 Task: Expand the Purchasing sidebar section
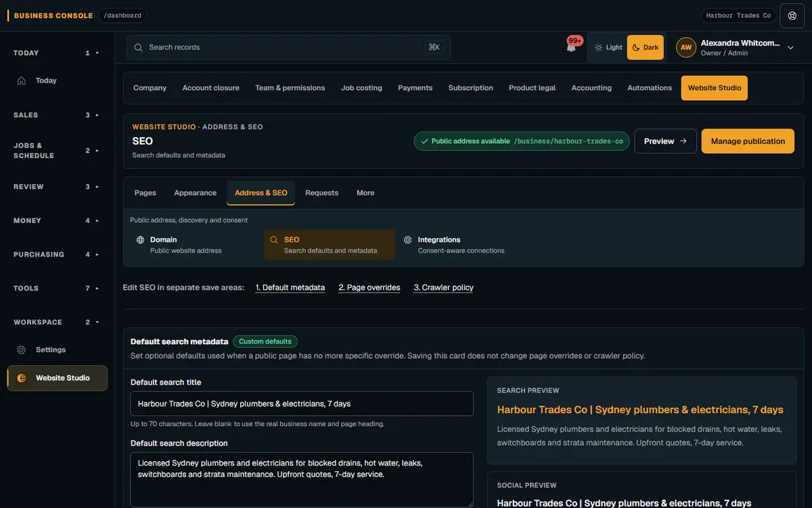[57, 255]
